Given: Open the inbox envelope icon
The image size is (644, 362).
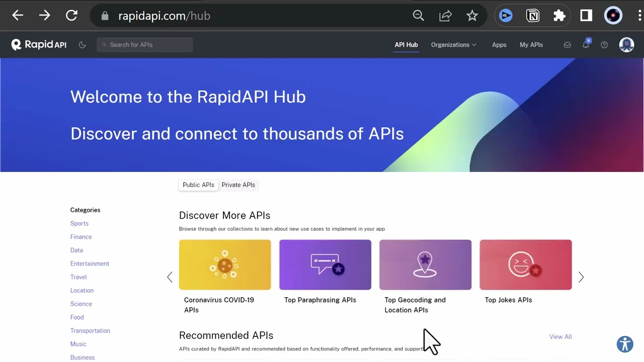Looking at the screenshot, I should pos(567,45).
